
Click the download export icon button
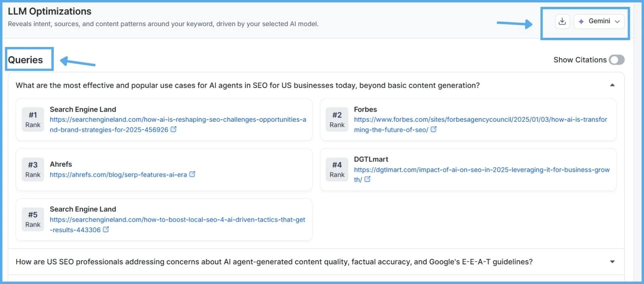click(562, 21)
